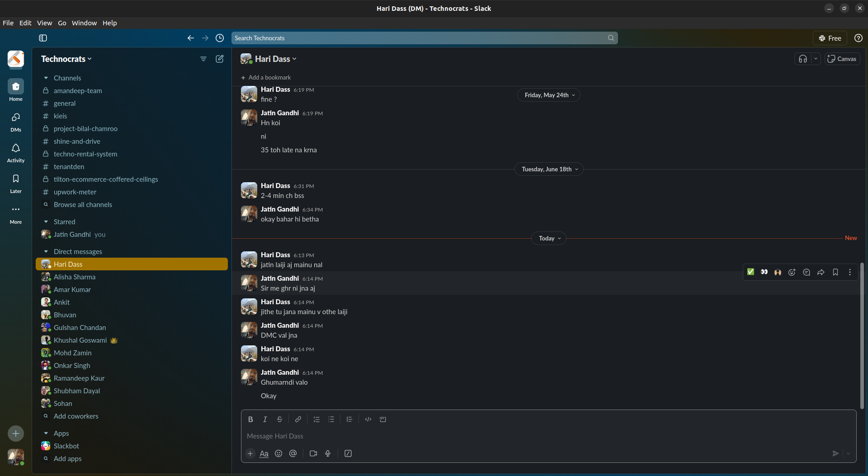Image resolution: width=868 pixels, height=476 pixels.
Task: Click the composer plus attach button
Action: tap(250, 453)
